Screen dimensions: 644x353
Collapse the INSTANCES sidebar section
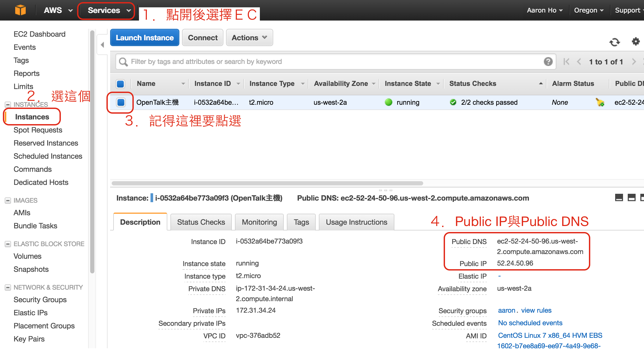(8, 104)
